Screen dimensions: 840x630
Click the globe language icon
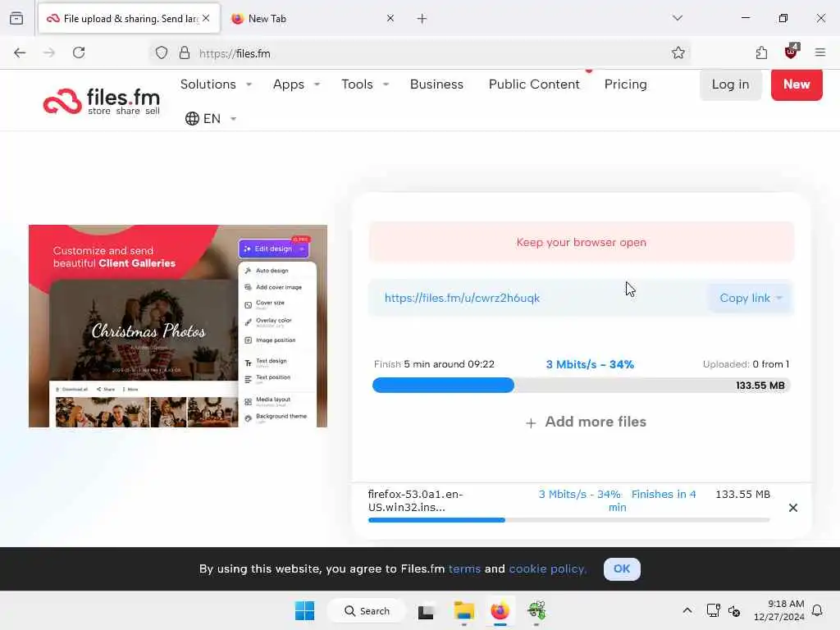pos(192,118)
